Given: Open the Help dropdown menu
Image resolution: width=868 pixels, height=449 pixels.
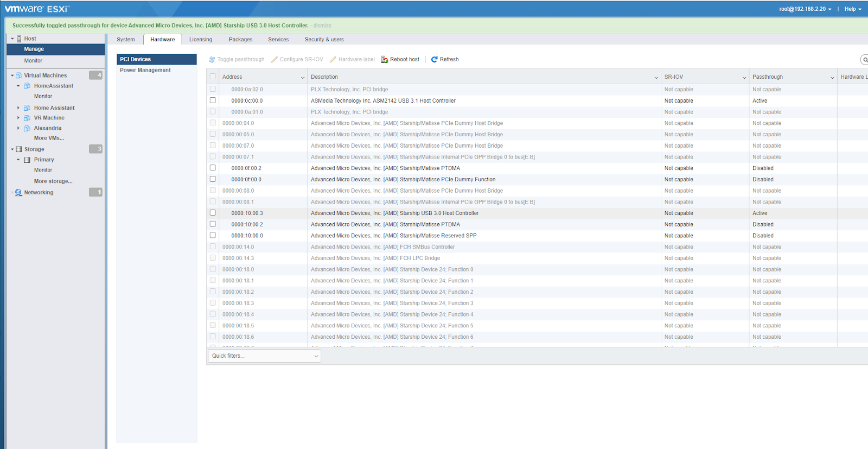Looking at the screenshot, I should pyautogui.click(x=853, y=9).
